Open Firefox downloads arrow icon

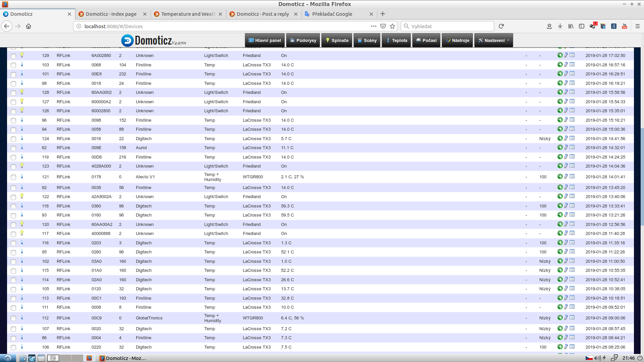click(560, 26)
